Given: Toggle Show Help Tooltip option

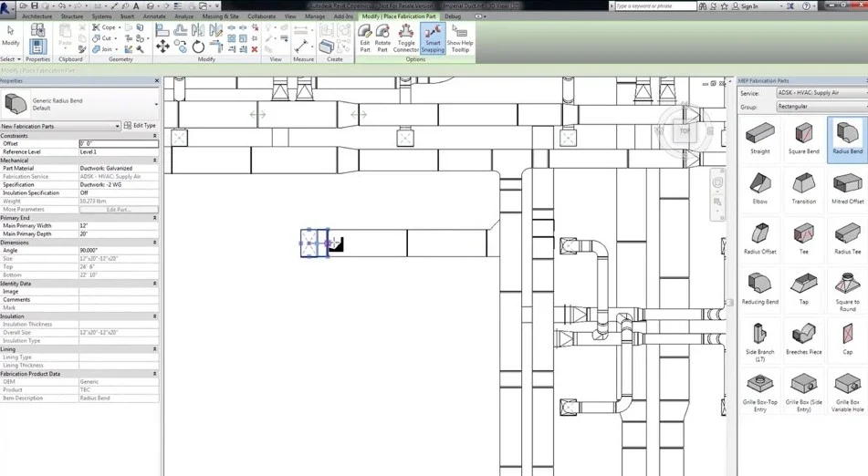Looking at the screenshot, I should coord(460,37).
